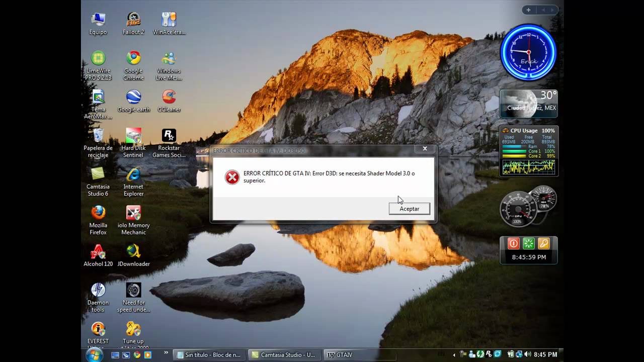Select Alcohol 120 desktop shortcut
Viewport: 644px width, 362px height.
coord(98,255)
